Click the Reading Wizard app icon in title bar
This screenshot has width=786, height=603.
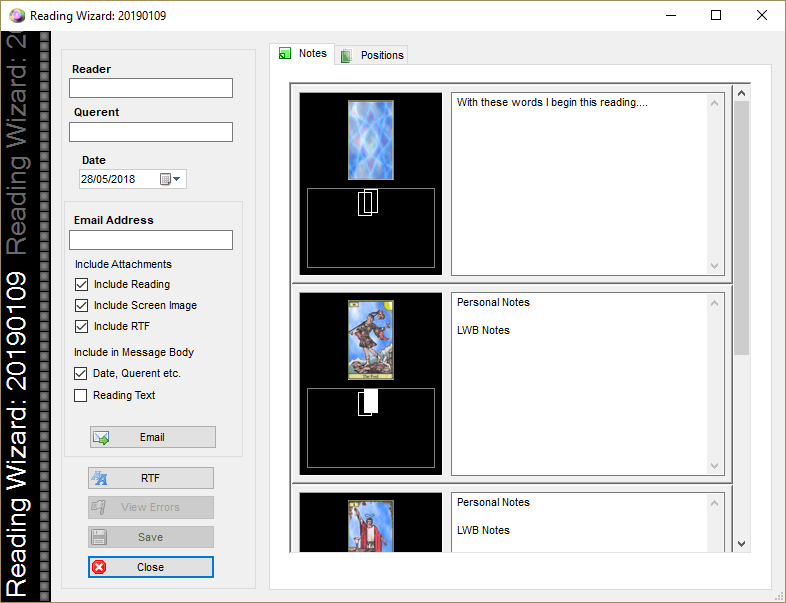point(17,16)
